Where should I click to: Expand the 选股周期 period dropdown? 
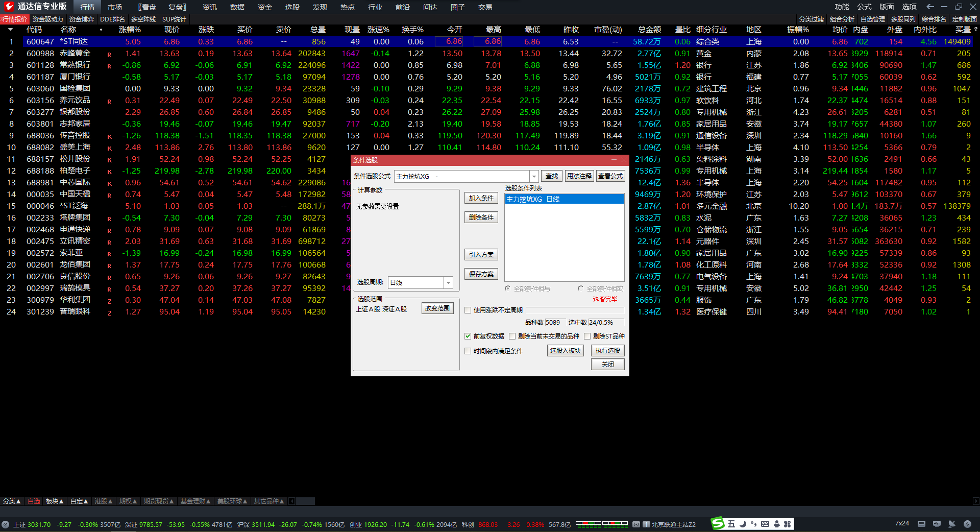pos(448,282)
